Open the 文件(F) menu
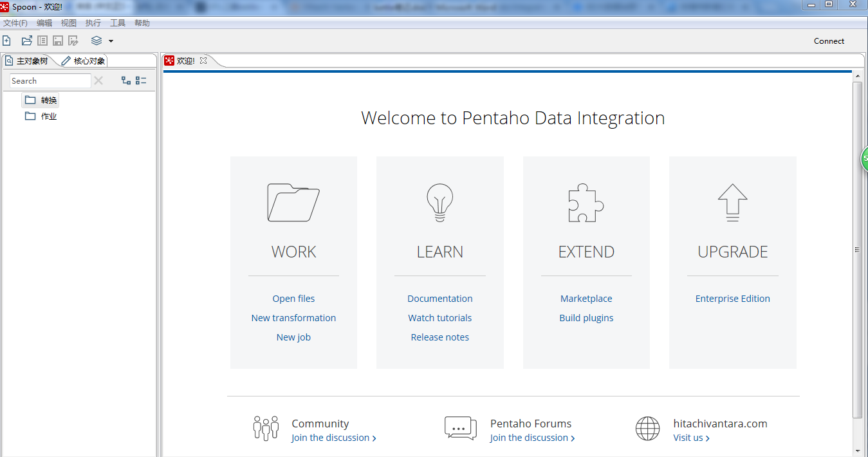The image size is (868, 457). 15,23
